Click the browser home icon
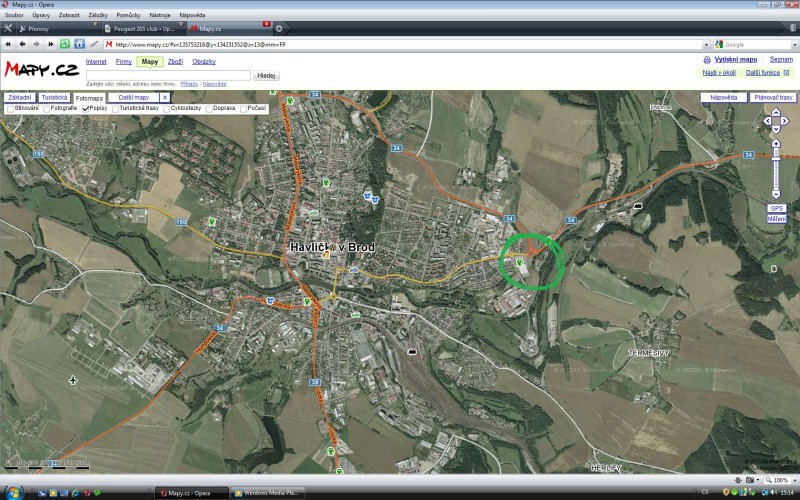The image size is (800, 500). click(79, 44)
